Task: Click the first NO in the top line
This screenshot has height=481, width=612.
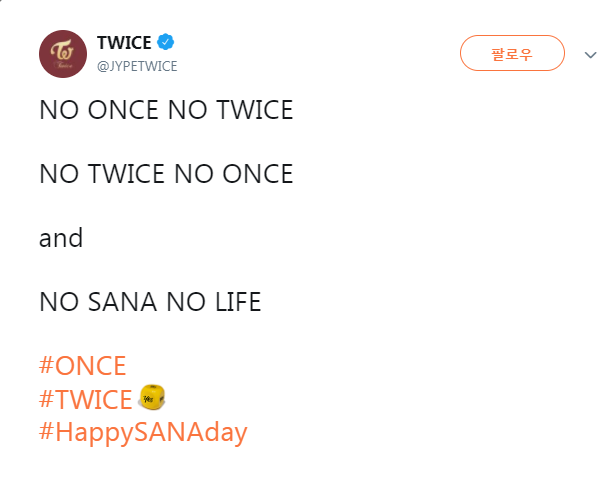Action: tap(56, 110)
